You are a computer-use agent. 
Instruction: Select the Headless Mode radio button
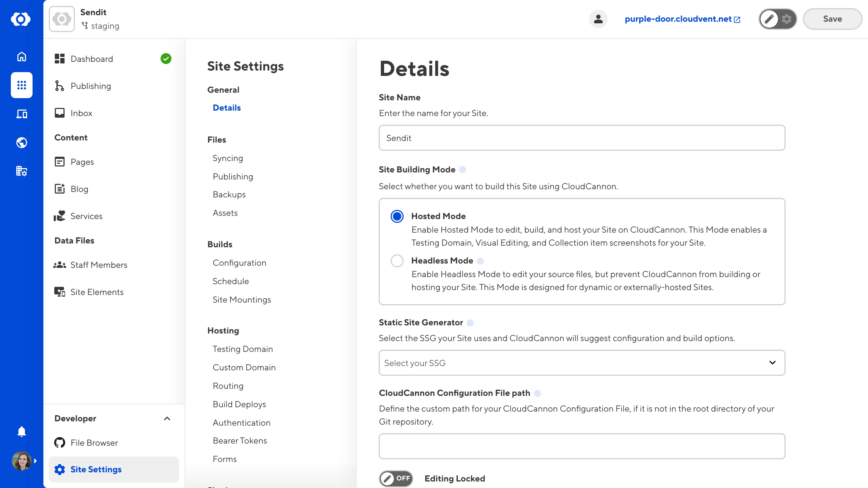[397, 261]
